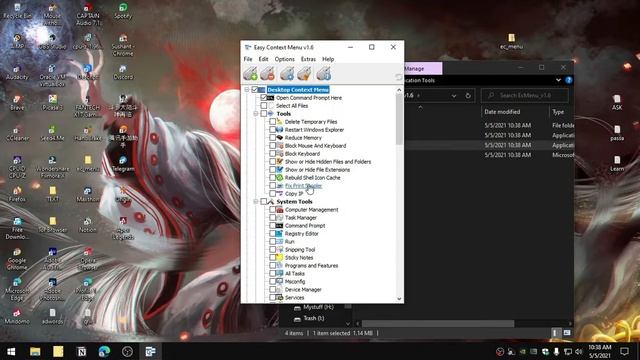Open the Options menu
640x360 pixels.
(284, 59)
